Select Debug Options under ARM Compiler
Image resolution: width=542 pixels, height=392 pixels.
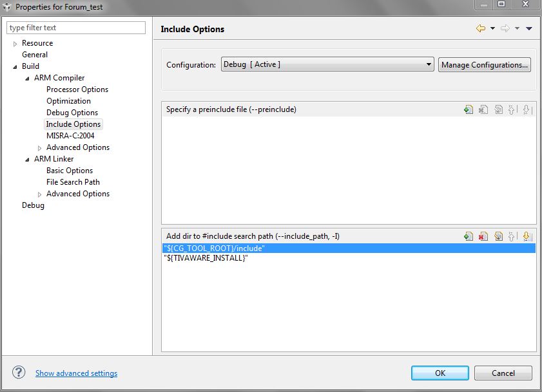tap(72, 113)
